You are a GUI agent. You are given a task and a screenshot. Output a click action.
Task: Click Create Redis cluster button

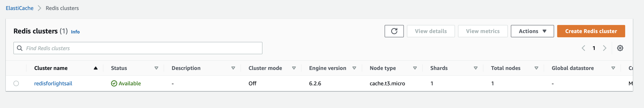(591, 31)
